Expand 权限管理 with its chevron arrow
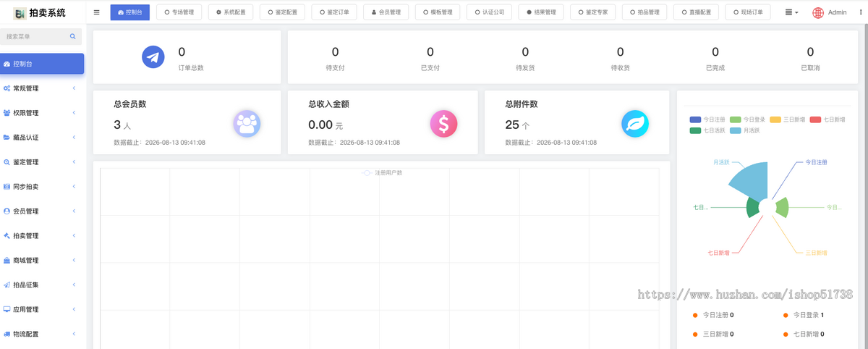868x349 pixels. click(75, 113)
